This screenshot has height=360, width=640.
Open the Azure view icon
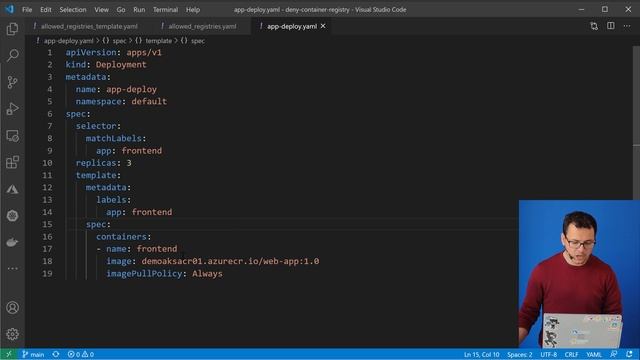coord(12,189)
